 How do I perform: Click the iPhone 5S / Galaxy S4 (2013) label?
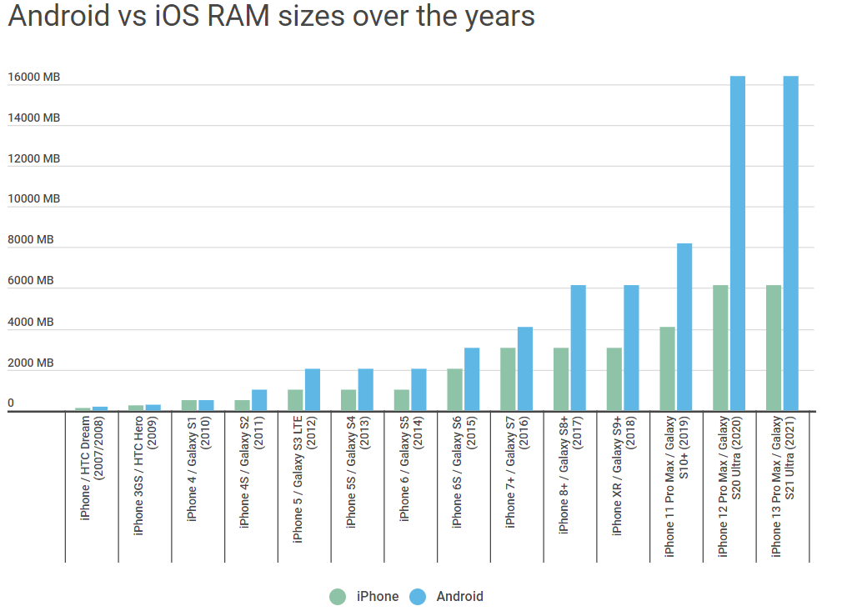[358, 472]
